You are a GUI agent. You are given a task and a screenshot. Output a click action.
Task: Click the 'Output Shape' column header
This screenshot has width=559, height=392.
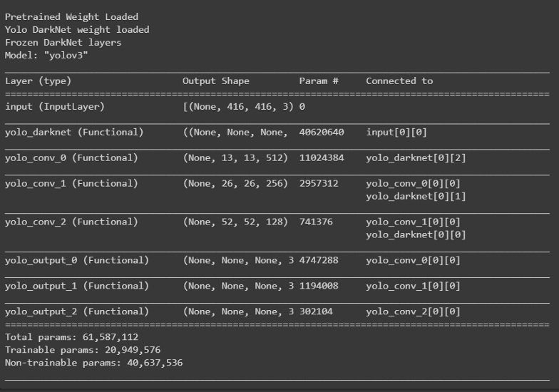(216, 81)
